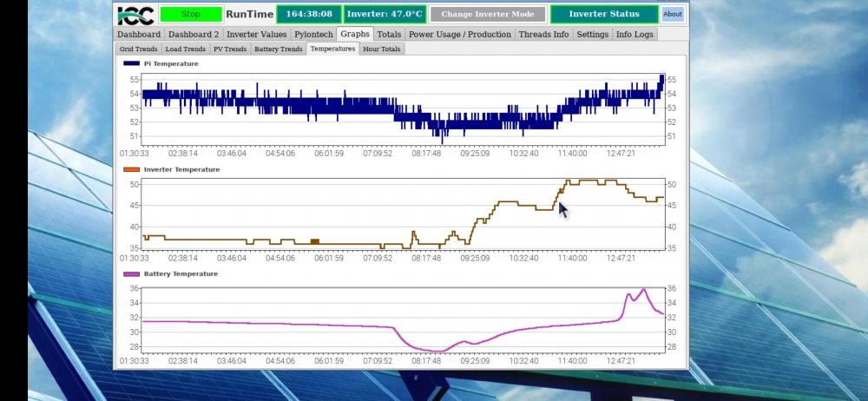Image resolution: width=868 pixels, height=401 pixels.
Task: Open the Settings tab
Action: pyautogui.click(x=592, y=35)
